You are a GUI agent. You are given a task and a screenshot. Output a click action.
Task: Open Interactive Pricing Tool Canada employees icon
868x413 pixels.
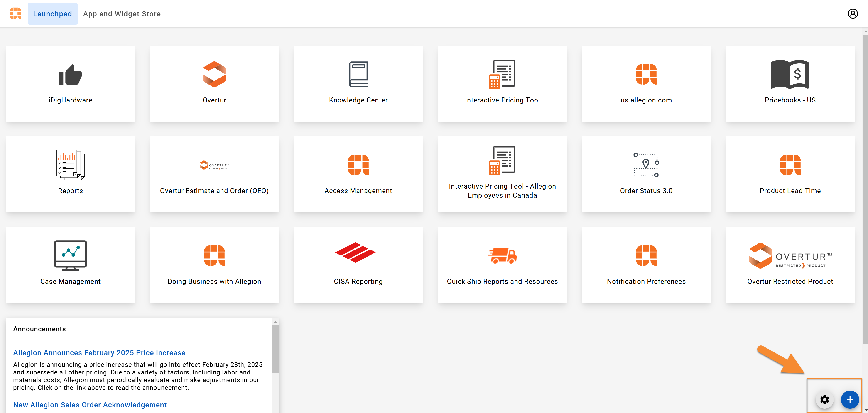point(502,160)
